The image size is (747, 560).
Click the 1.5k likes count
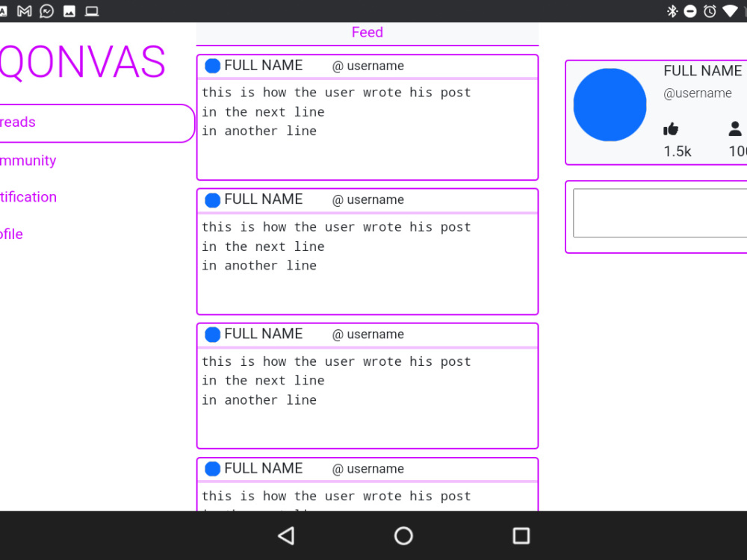click(678, 152)
